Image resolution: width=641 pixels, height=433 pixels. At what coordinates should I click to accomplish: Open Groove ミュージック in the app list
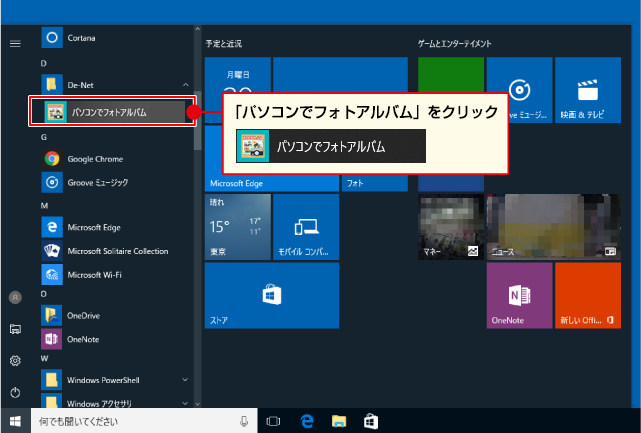point(117,182)
